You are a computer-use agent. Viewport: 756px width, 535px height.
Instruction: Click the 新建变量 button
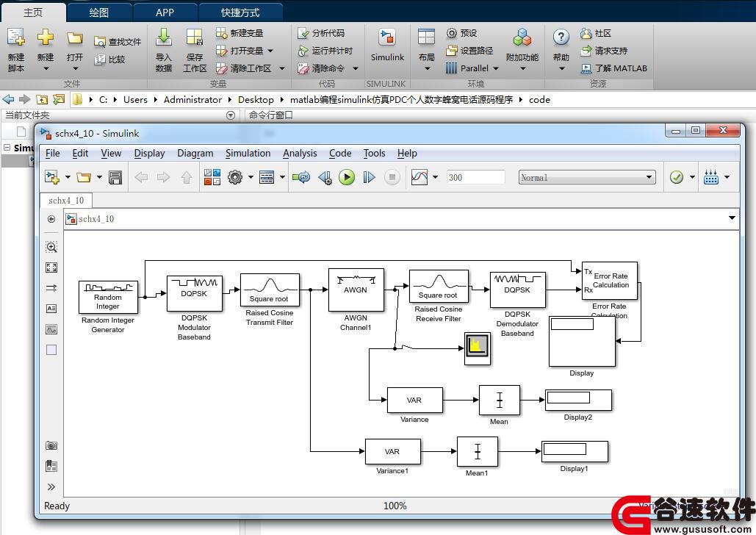(x=240, y=33)
